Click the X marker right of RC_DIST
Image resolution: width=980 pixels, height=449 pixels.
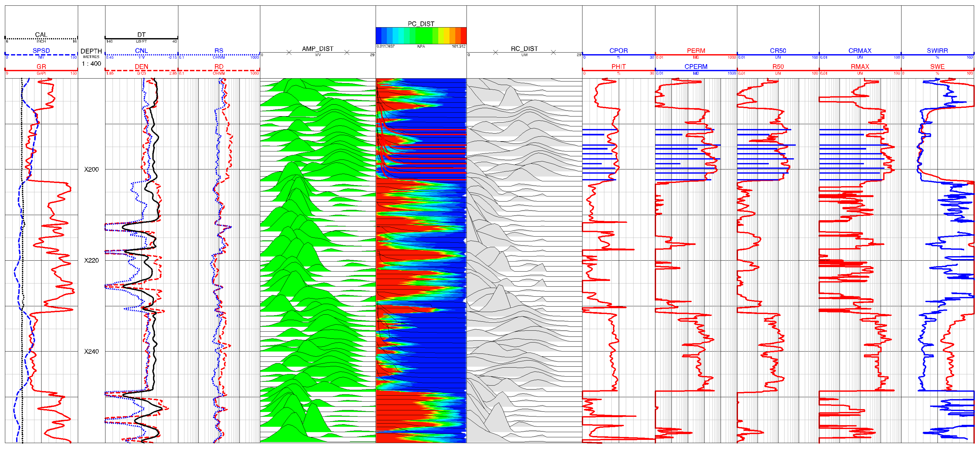[553, 52]
